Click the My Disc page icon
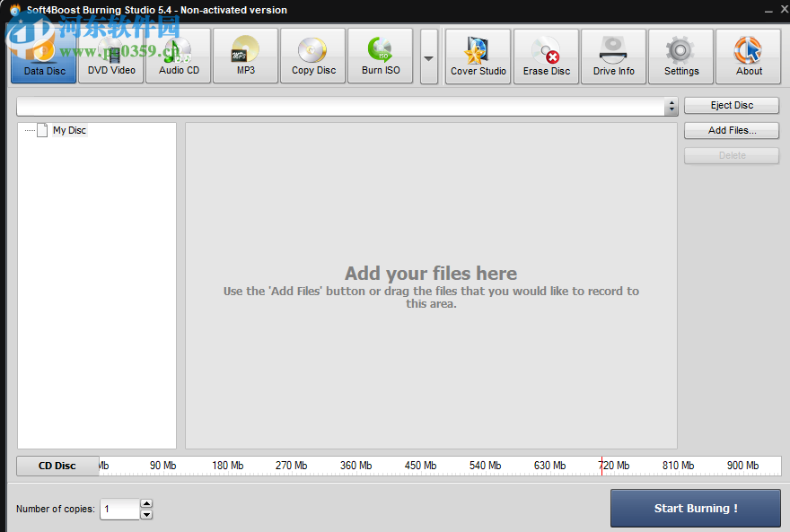790x532 pixels. click(x=43, y=130)
